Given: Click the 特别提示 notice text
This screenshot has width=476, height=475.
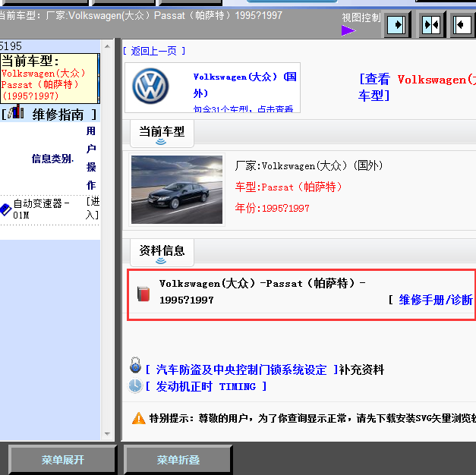Looking at the screenshot, I should tap(312, 418).
